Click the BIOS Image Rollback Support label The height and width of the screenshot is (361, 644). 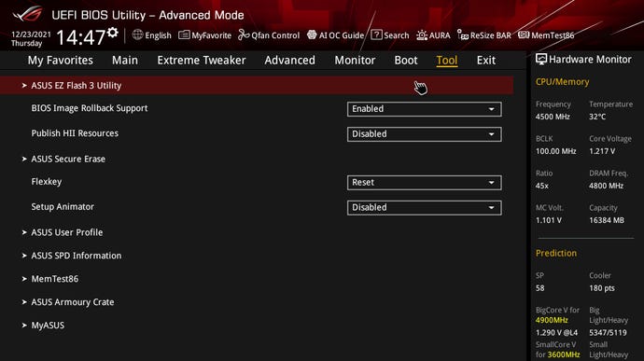coord(90,108)
